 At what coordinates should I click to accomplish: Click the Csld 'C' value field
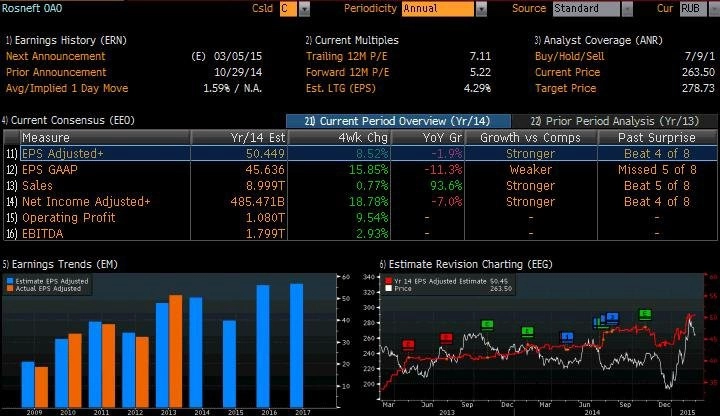pos(288,9)
